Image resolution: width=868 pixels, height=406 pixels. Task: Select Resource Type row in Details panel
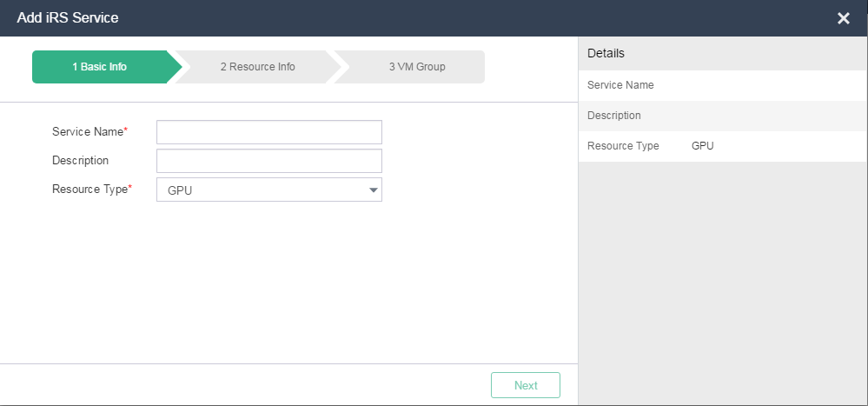tap(723, 146)
